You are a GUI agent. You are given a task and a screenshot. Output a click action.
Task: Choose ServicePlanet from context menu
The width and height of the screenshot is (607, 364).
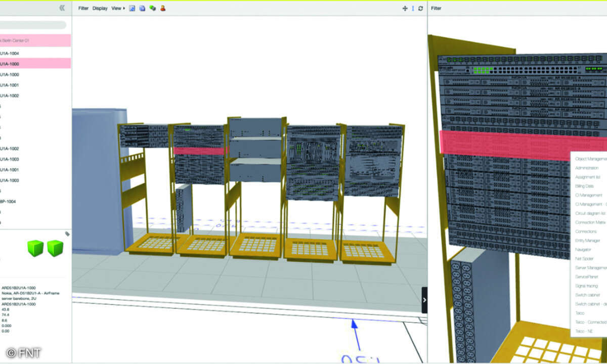point(586,277)
